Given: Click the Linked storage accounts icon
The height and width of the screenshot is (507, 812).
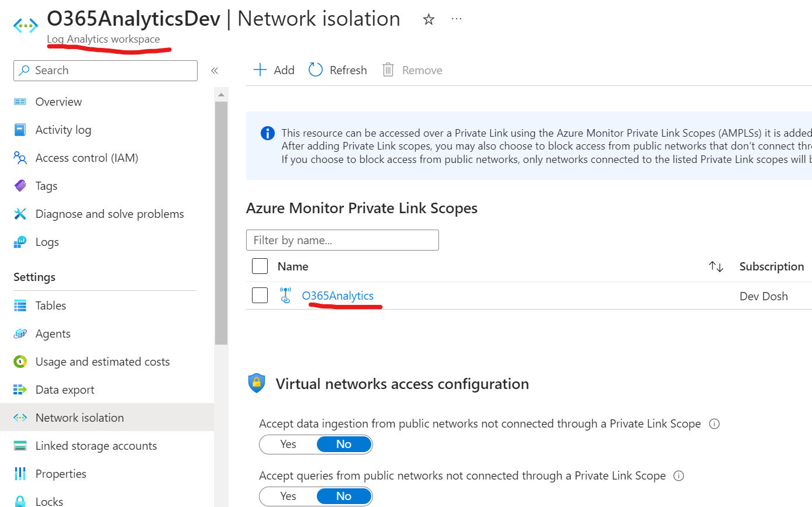Looking at the screenshot, I should [20, 446].
